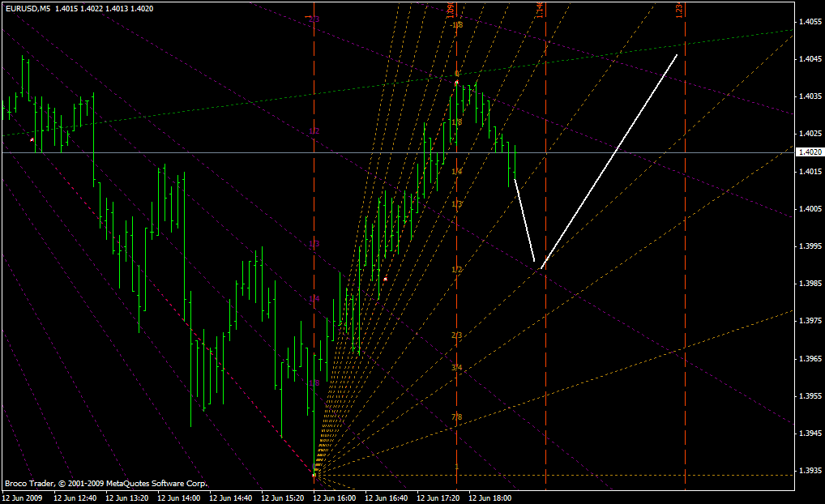Select the purple 1/2 level label
The width and height of the screenshot is (825, 504).
314,131
